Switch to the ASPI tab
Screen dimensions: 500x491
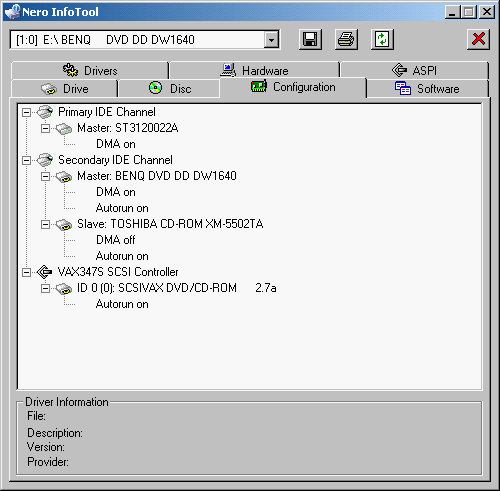pyautogui.click(x=415, y=70)
